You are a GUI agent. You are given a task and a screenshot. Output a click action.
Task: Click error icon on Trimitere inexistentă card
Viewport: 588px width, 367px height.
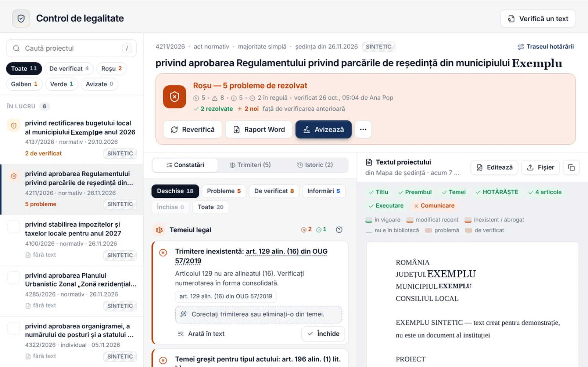[163, 253]
